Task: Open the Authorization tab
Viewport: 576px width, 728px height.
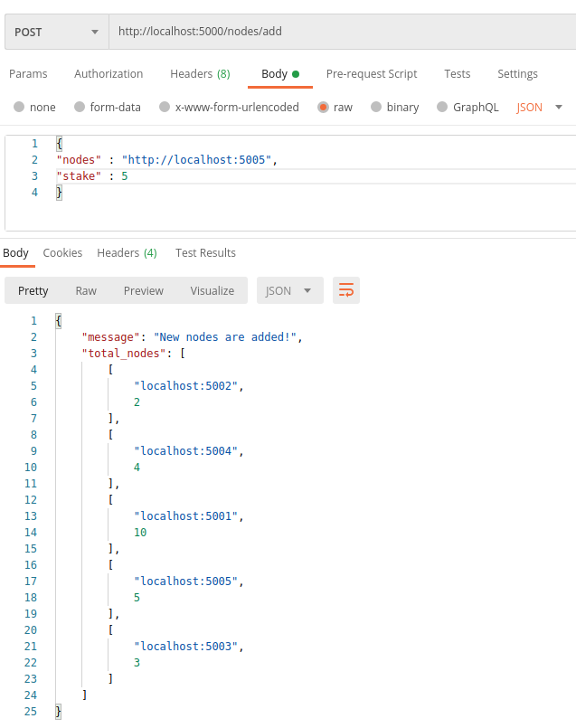Action: tap(109, 74)
